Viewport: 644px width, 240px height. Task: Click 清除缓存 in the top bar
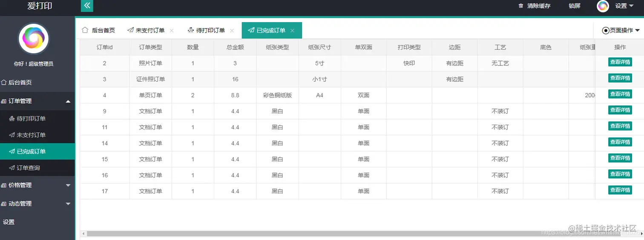click(x=539, y=6)
